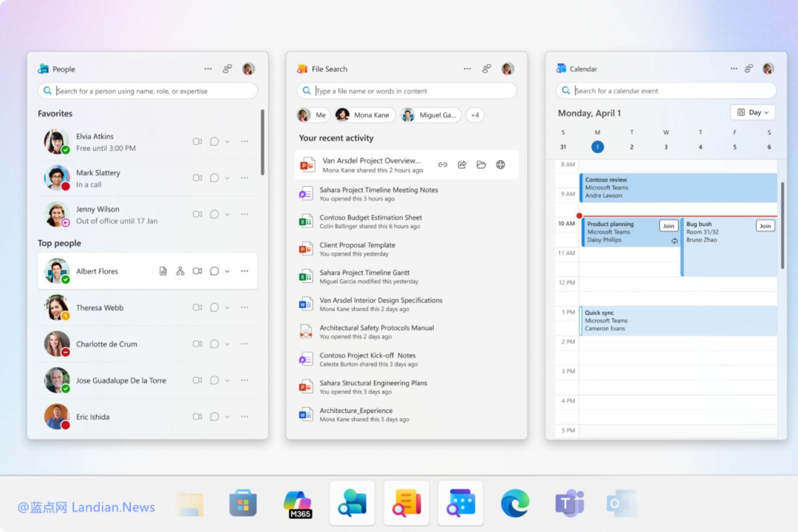
Task: Filter files by Mona Kane
Action: click(x=365, y=115)
